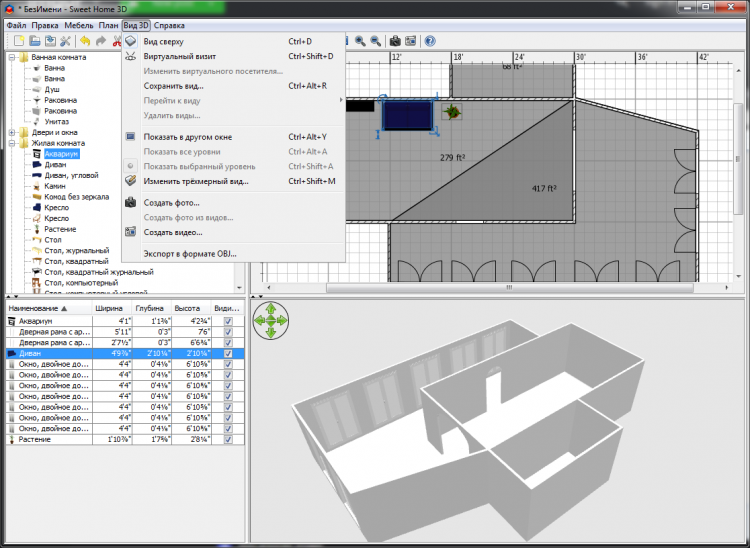Toggle visibility checkbox for Аквариум row

point(229,322)
